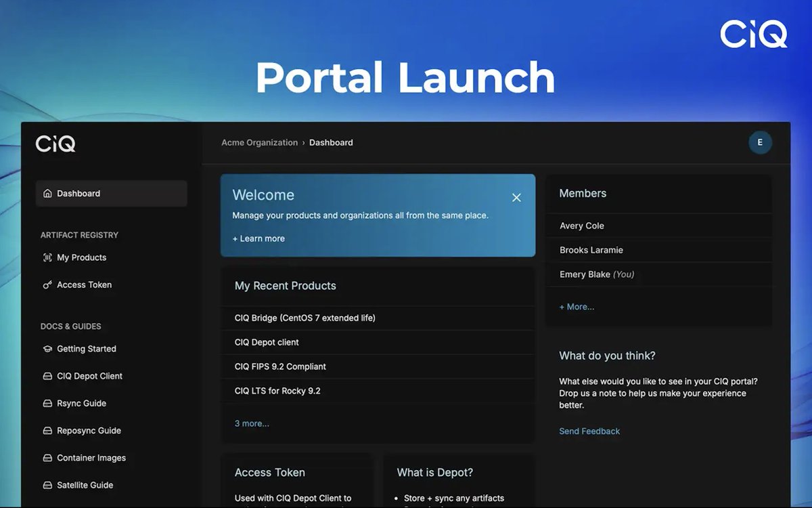Click the CIQ logo on the blue background
Viewport: 812px width, 508px height.
pos(753,34)
